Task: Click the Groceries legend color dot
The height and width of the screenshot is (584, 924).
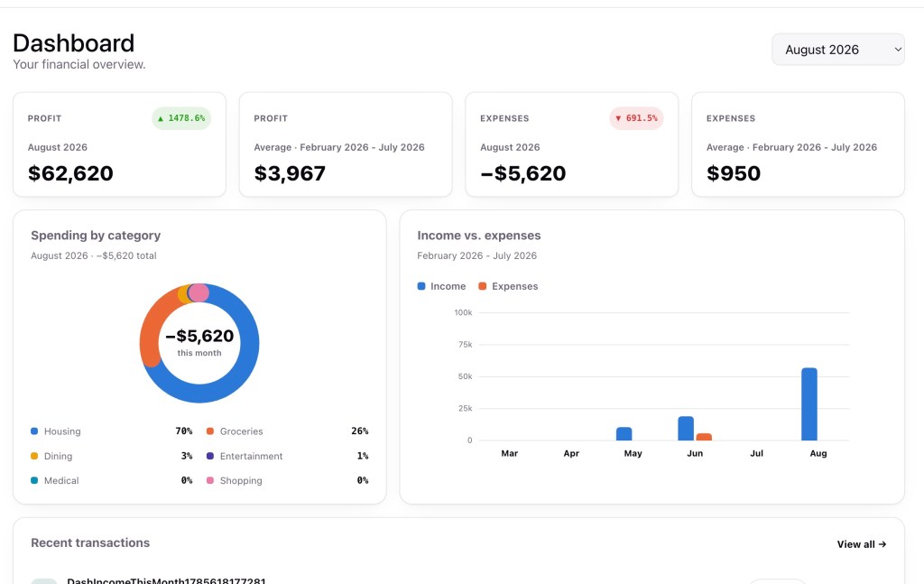Action: (209, 431)
